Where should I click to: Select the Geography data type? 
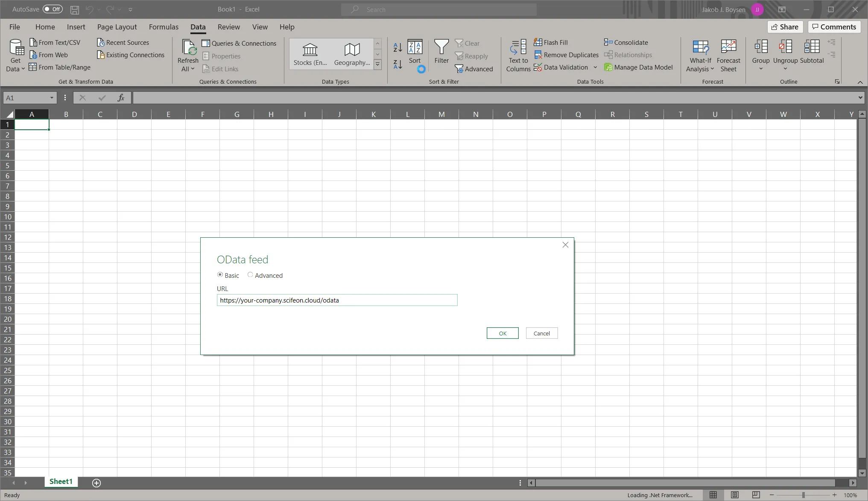(x=351, y=53)
